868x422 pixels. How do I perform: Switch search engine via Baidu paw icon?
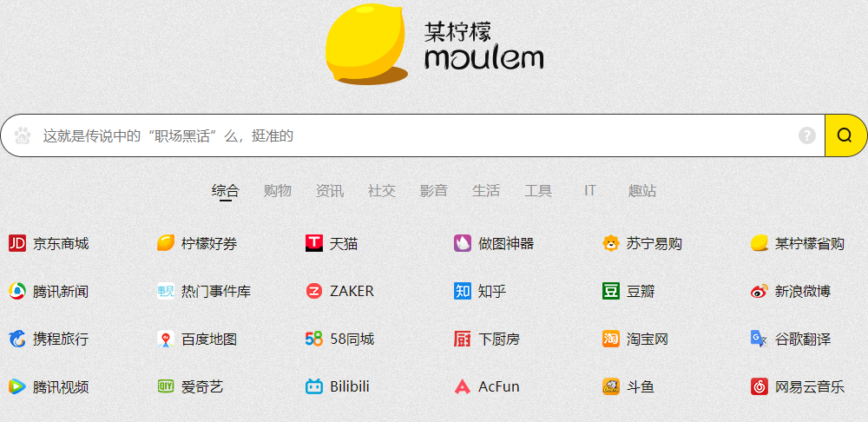(23, 135)
